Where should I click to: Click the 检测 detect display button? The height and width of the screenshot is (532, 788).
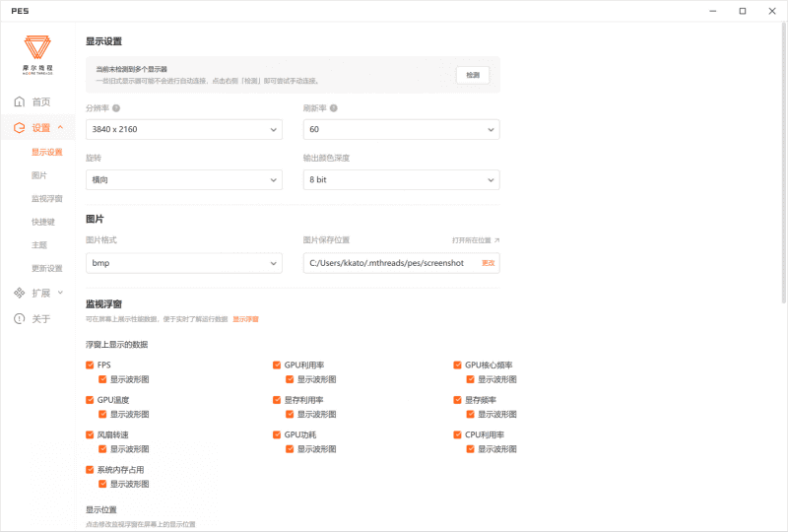click(473, 75)
